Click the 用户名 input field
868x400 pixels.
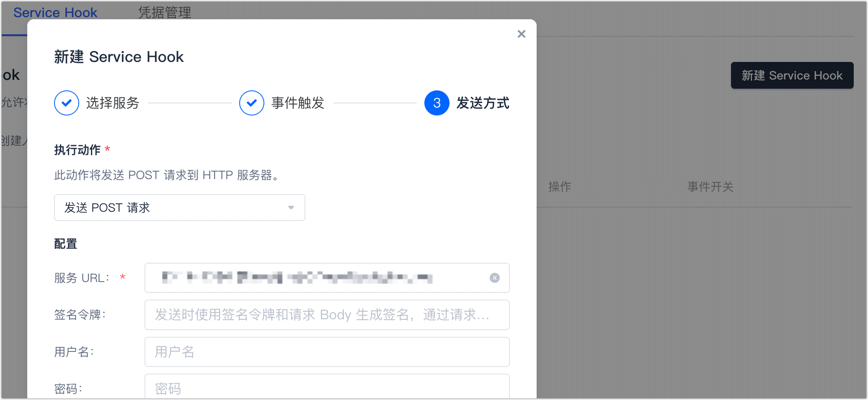(327, 351)
